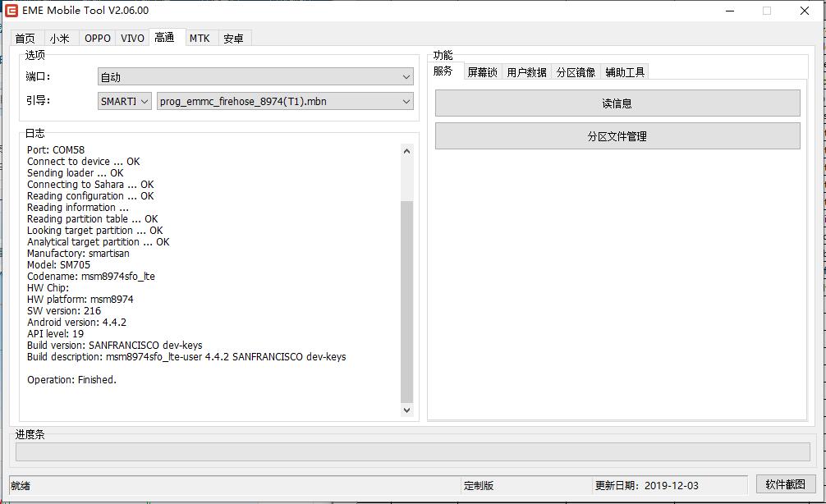The height and width of the screenshot is (504, 826).
Task: Click the 'Build version: SANFRANCISCO dev-keys' line
Action: point(115,346)
